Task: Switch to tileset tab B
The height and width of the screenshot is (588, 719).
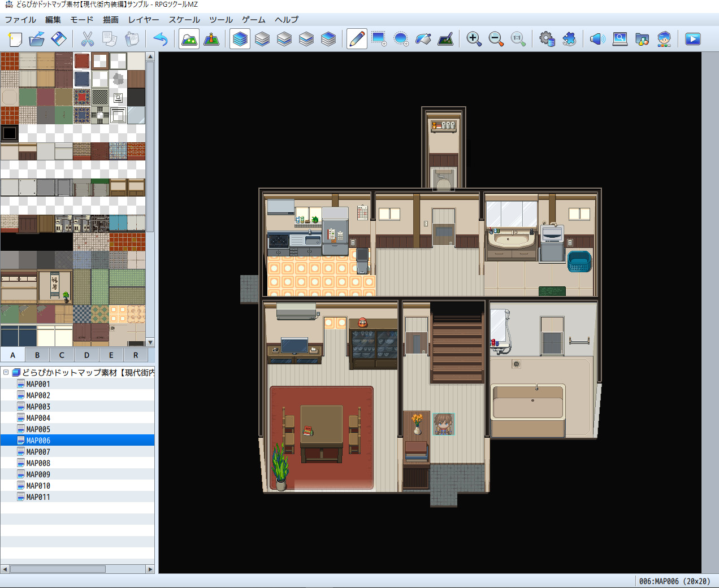Action: point(37,355)
